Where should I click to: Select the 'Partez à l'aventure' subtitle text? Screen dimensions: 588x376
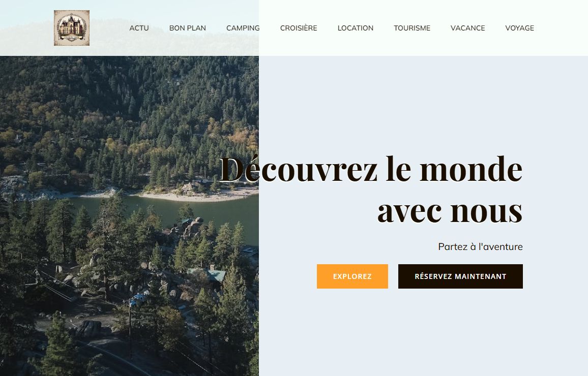tap(480, 247)
